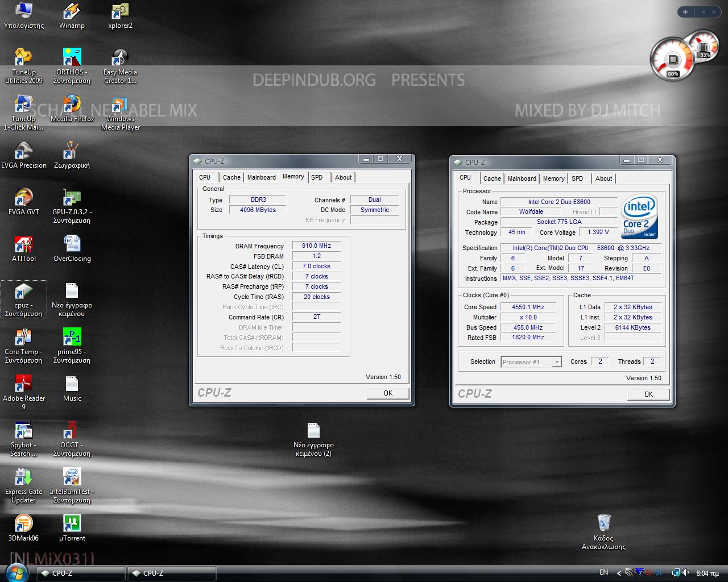
Task: Launch the prime95 shortcut
Action: [72, 346]
